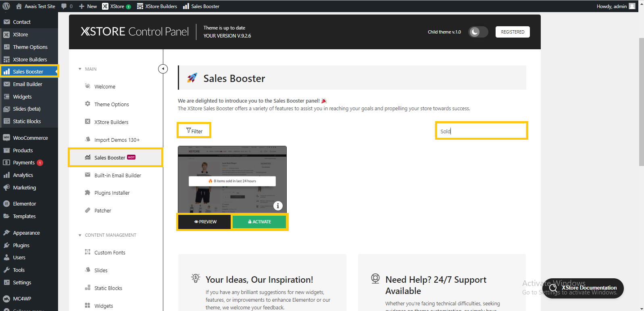Click the search field containing Sold

[x=481, y=131]
